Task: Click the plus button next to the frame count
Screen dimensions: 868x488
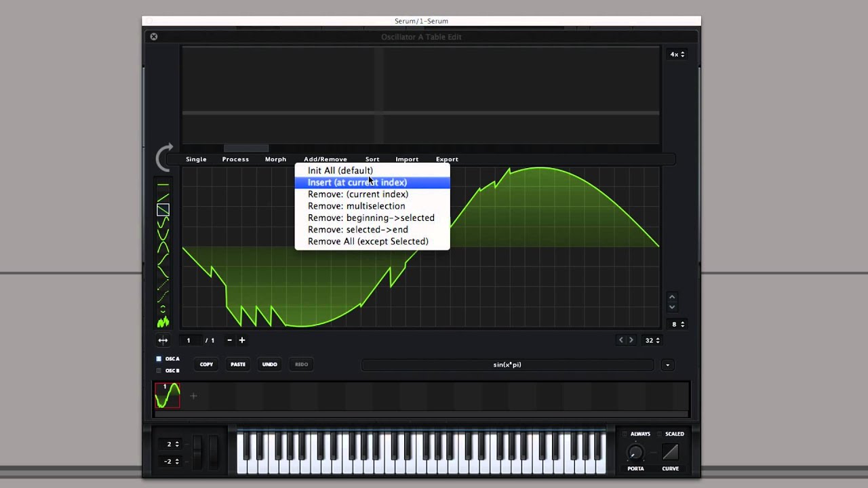Action: [241, 340]
